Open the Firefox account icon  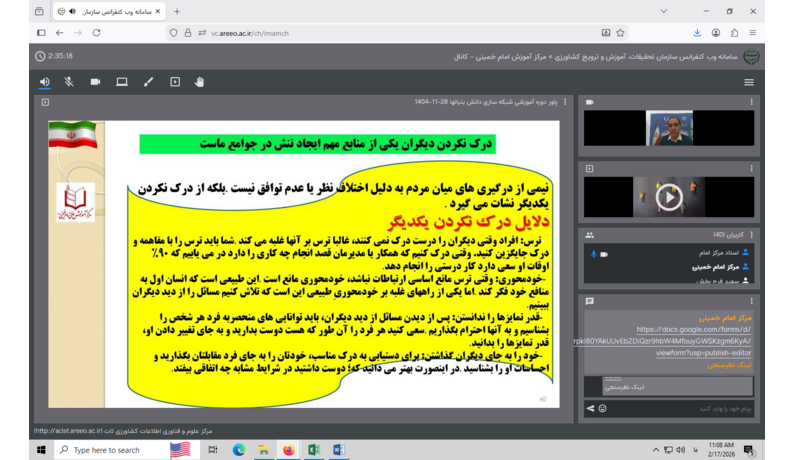point(716,33)
